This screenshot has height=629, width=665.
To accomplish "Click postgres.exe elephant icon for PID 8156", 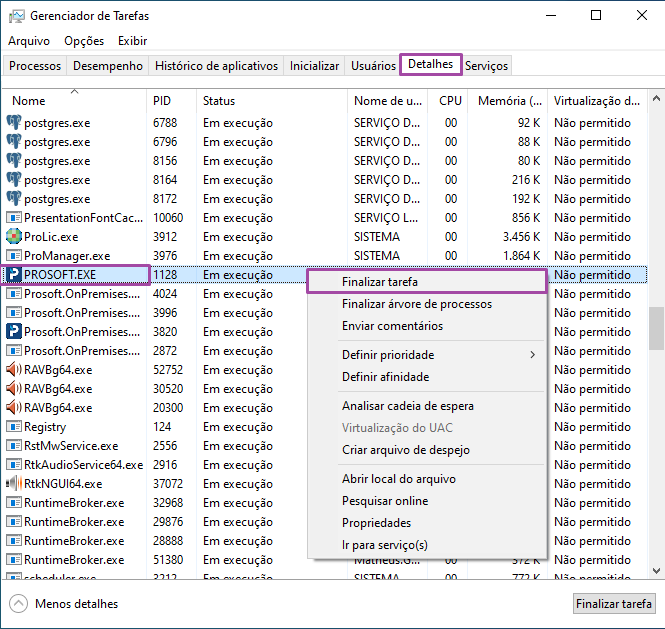I will coord(14,161).
